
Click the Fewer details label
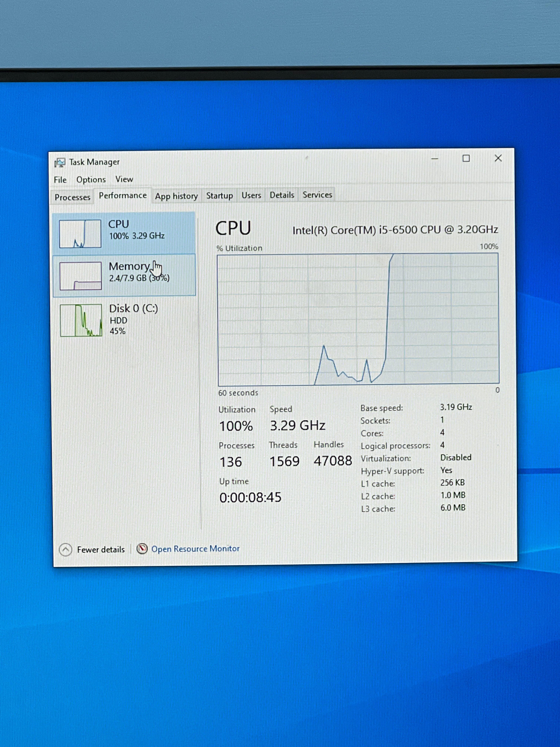pyautogui.click(x=101, y=550)
